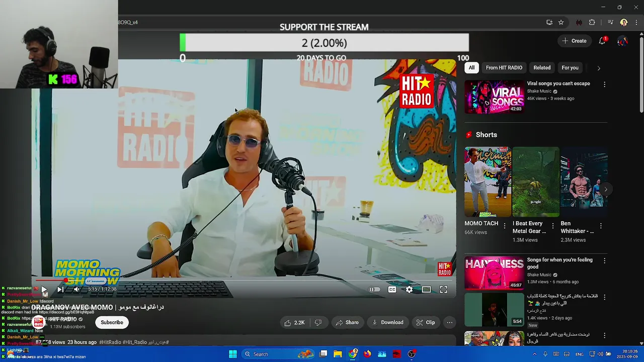This screenshot has height=362, width=644.
Task: Like the video with 2.2K likes
Action: pos(295,322)
